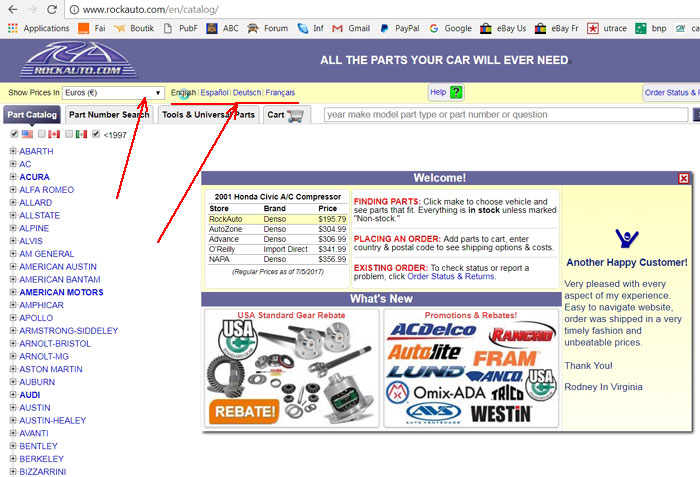
Task: Toggle the Mexico market flag checkbox
Action: [69, 134]
